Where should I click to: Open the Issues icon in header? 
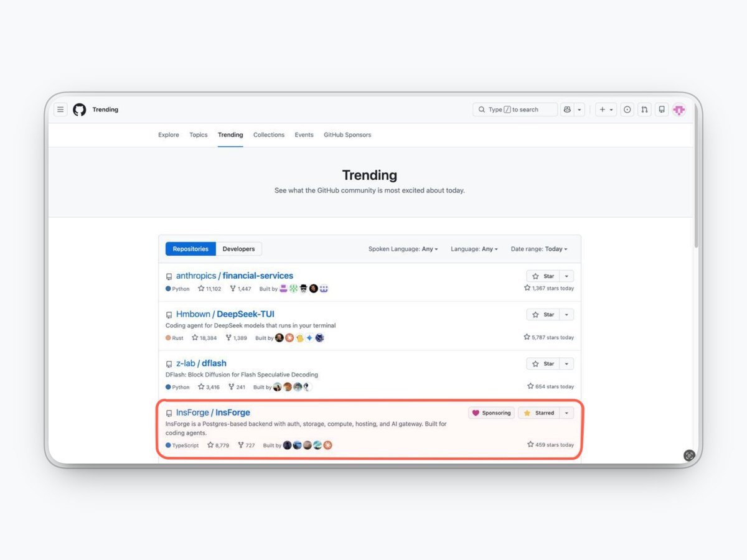tap(627, 110)
